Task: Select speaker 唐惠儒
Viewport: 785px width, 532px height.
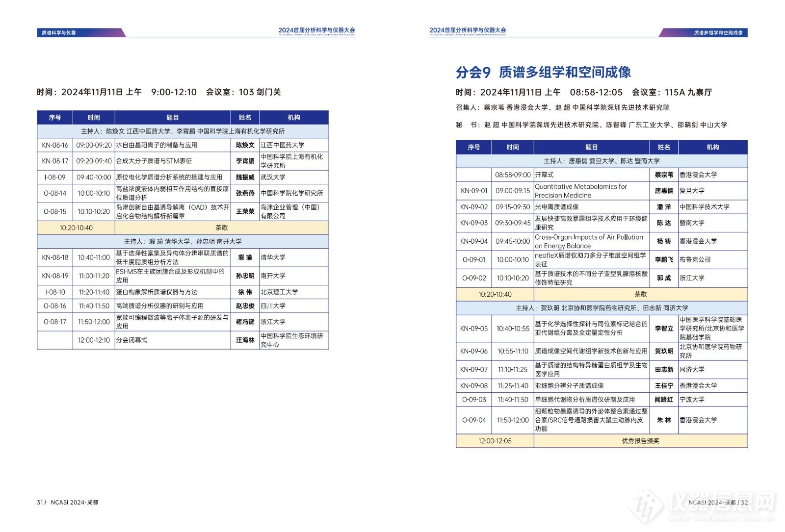Action: click(x=664, y=191)
